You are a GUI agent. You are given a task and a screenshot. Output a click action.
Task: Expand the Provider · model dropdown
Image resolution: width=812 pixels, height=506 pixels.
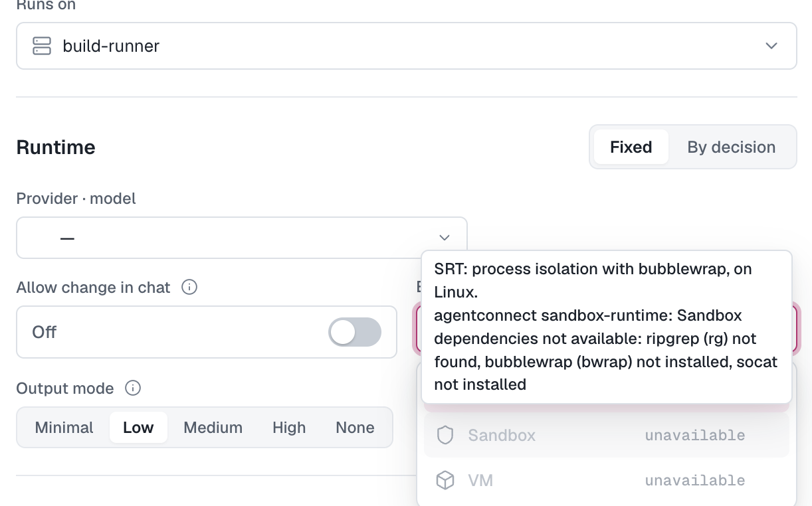pos(242,238)
